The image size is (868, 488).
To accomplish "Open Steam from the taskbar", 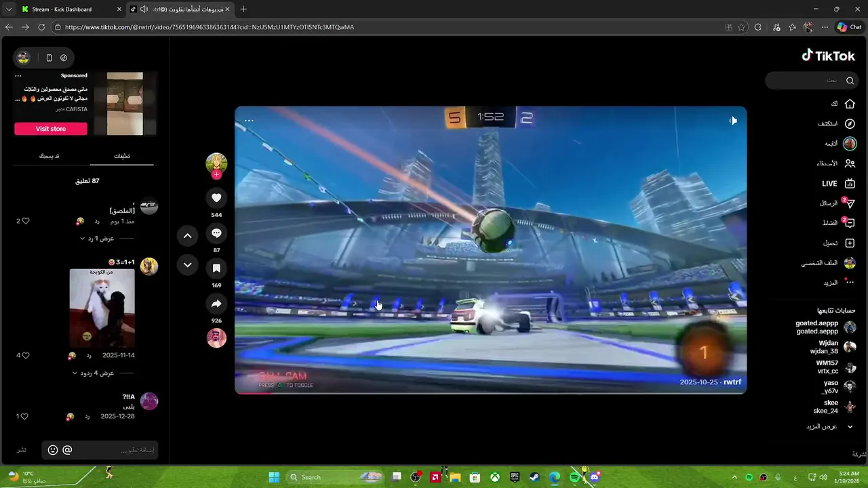I will tap(534, 477).
